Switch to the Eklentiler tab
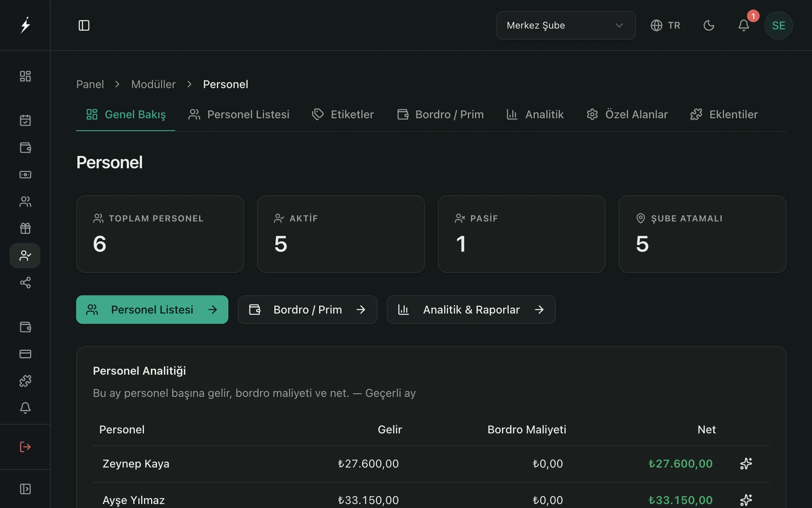Screen dimensions: 812x508 pyautogui.click(x=724, y=114)
